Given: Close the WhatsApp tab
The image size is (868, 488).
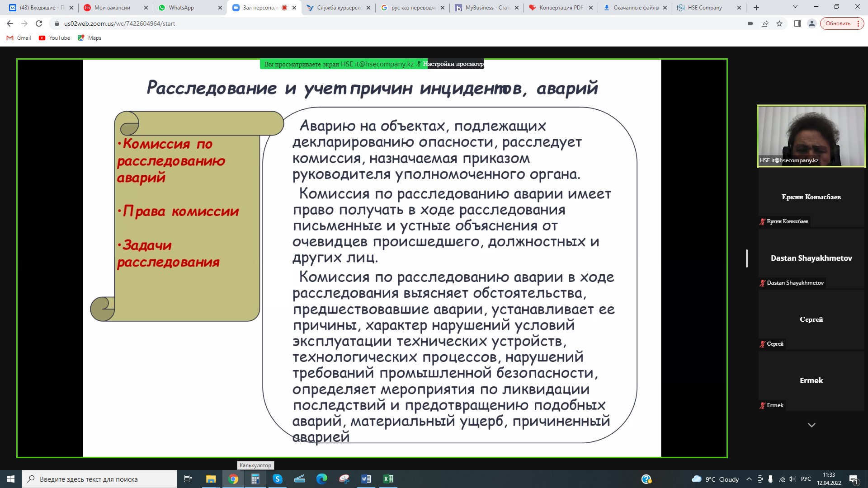Looking at the screenshot, I should (x=220, y=8).
